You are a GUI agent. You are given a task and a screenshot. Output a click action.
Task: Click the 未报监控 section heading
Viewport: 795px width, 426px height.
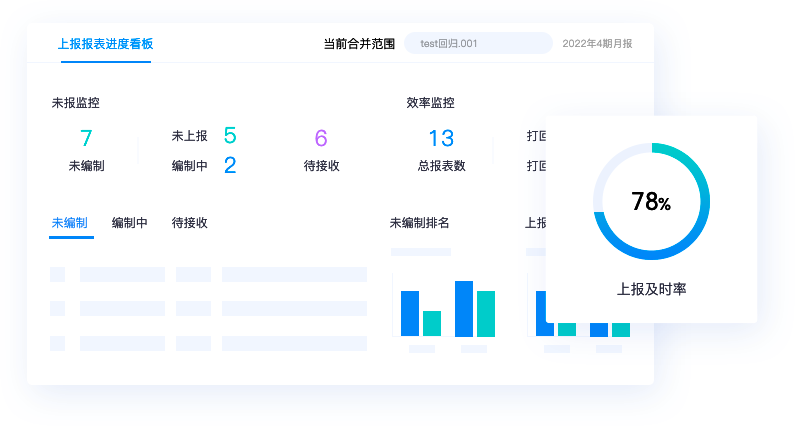[x=75, y=103]
